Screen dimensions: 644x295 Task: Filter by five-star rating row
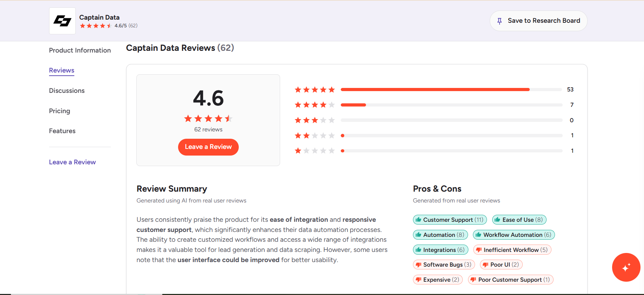tap(434, 90)
